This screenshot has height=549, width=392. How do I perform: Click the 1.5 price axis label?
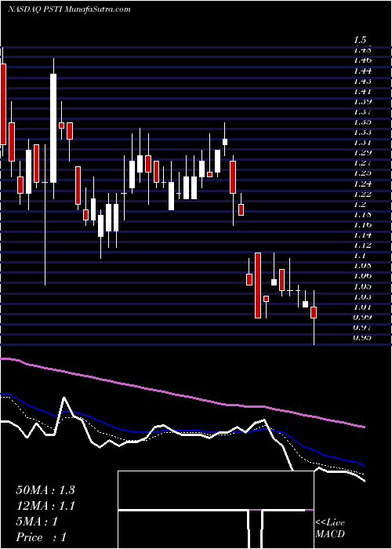360,39
